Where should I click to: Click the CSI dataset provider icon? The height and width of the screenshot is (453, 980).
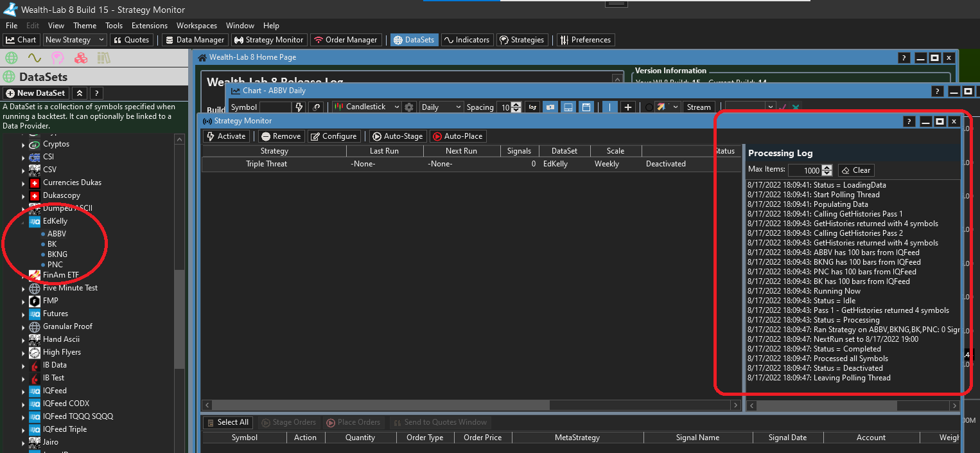[x=35, y=157]
